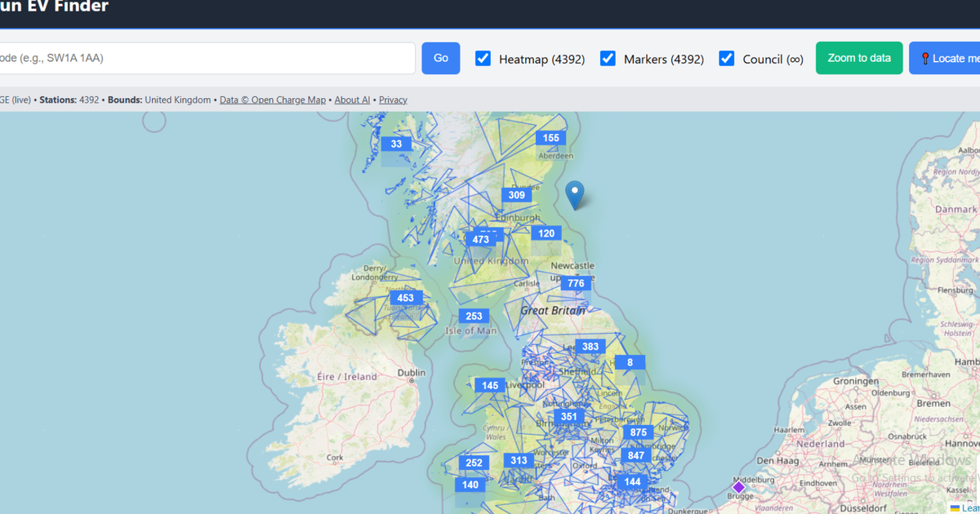Click the Go search button
Image resolution: width=980 pixels, height=514 pixels.
click(440, 58)
